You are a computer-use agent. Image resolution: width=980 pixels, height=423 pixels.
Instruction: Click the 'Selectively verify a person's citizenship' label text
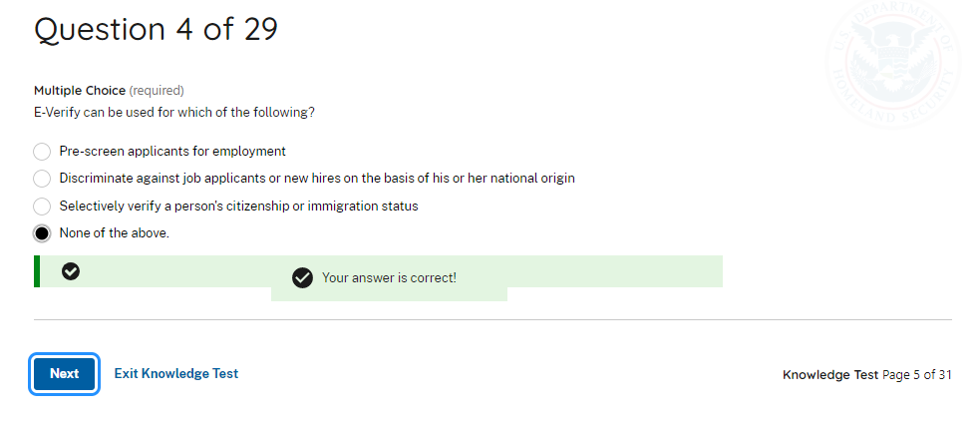coord(238,207)
